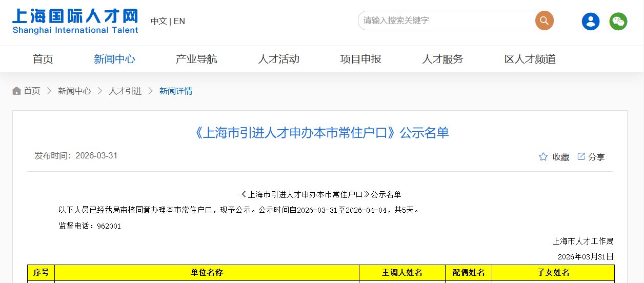Click the star favorite icon
Viewport: 644px width, 283px height.
(x=544, y=157)
